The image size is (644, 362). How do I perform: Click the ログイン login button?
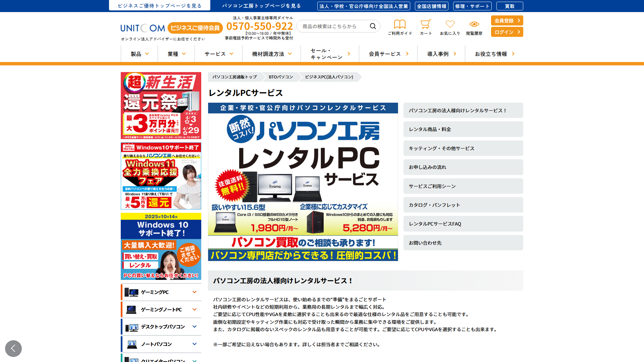[507, 32]
